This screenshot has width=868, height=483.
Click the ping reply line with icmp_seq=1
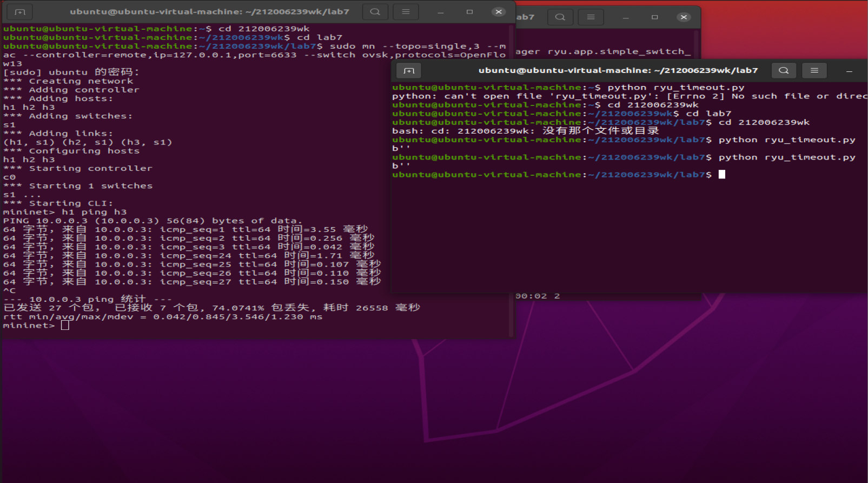coord(185,229)
